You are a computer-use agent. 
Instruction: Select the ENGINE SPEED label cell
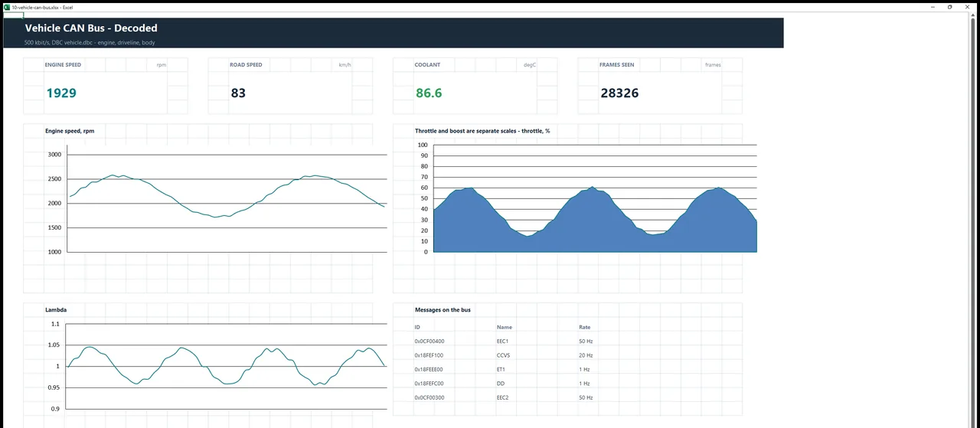[x=63, y=65]
